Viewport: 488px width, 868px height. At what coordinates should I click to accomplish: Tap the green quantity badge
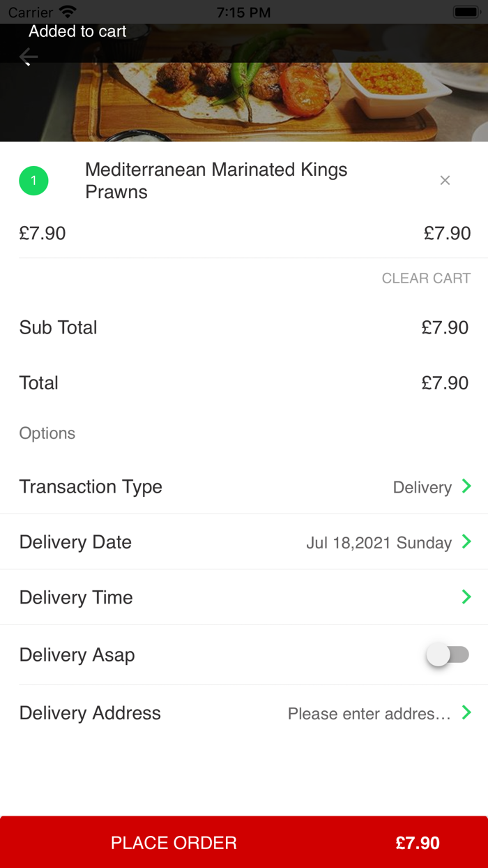coord(33,181)
